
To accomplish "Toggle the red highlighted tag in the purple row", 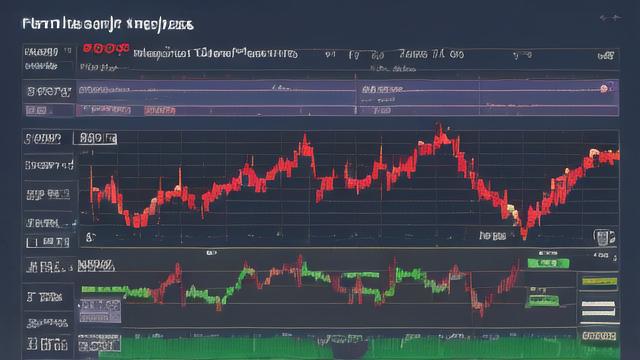I will coord(160,110).
